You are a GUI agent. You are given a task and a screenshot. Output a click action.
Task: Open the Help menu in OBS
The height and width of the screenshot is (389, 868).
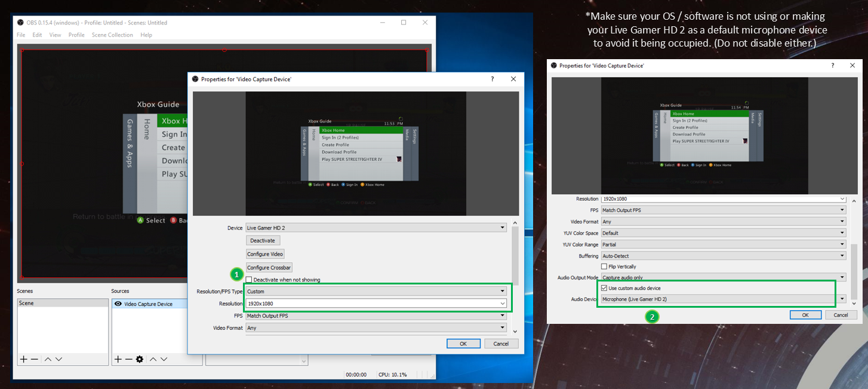coord(146,35)
